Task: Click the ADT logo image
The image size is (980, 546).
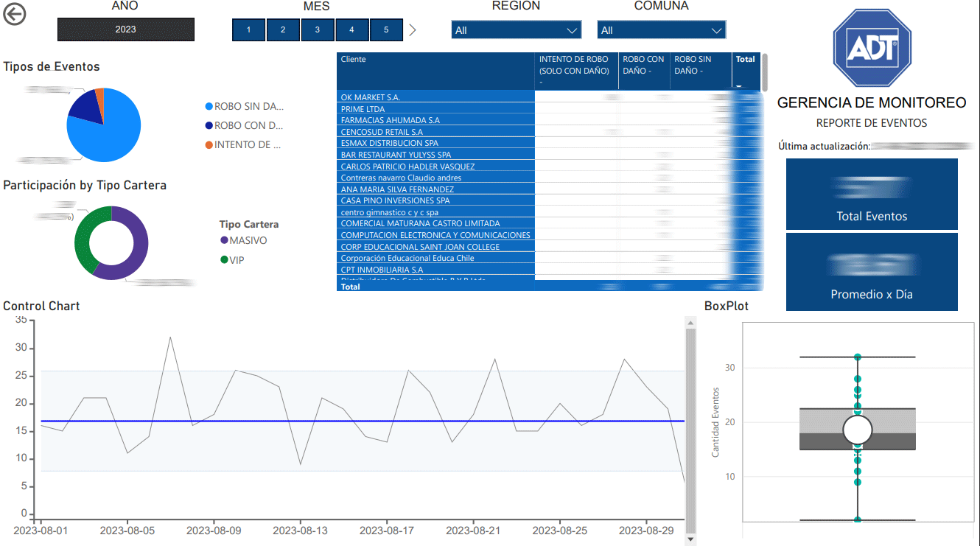Action: 872,49
